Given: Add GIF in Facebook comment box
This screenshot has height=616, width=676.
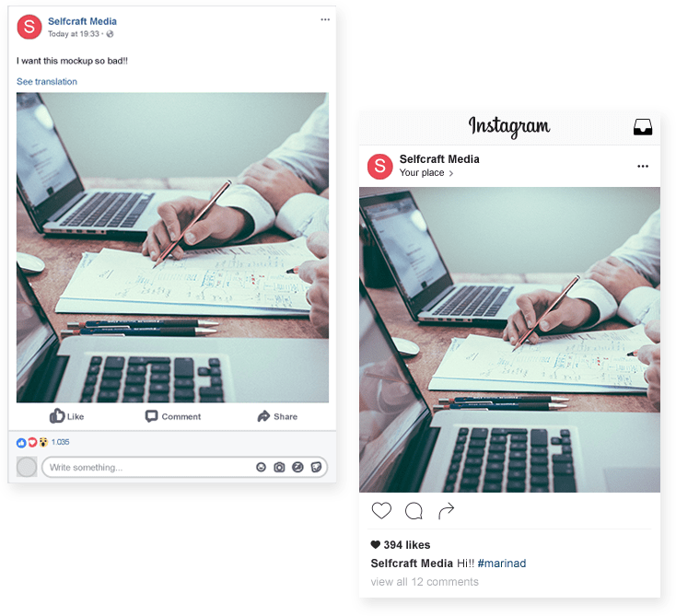Looking at the screenshot, I should click(x=297, y=467).
